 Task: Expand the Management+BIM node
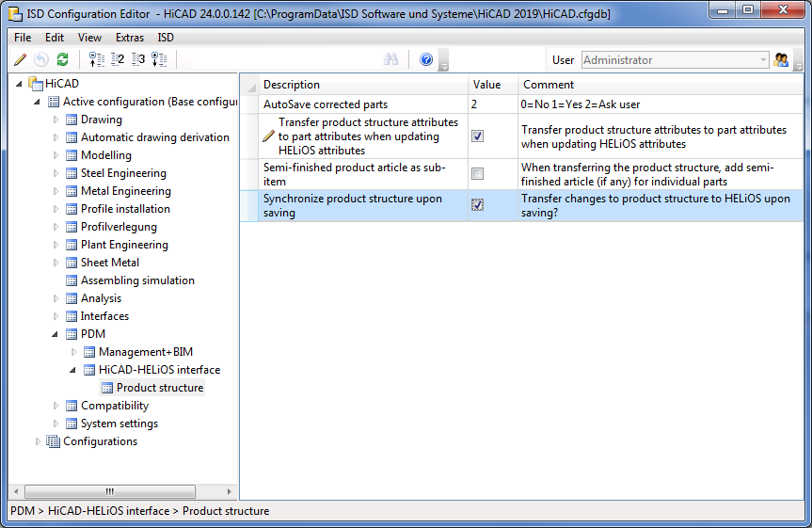click(x=73, y=352)
